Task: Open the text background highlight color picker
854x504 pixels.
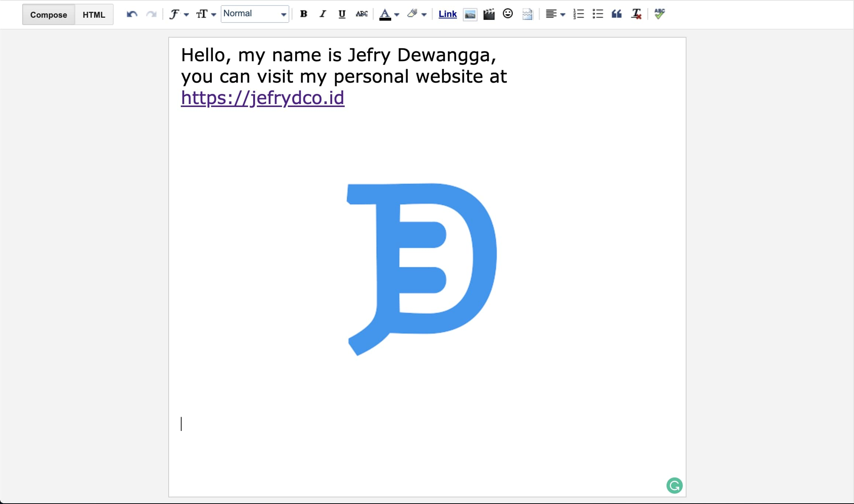Action: [417, 14]
